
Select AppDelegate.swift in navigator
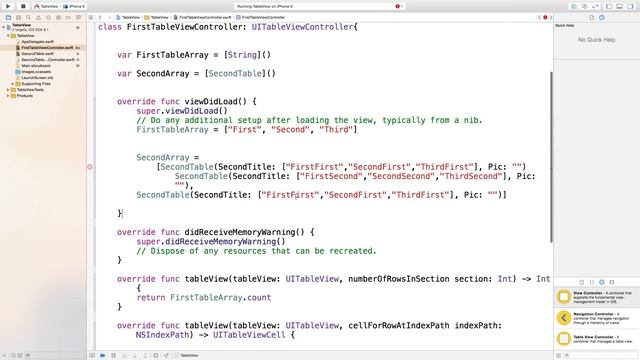pyautogui.click(x=37, y=42)
